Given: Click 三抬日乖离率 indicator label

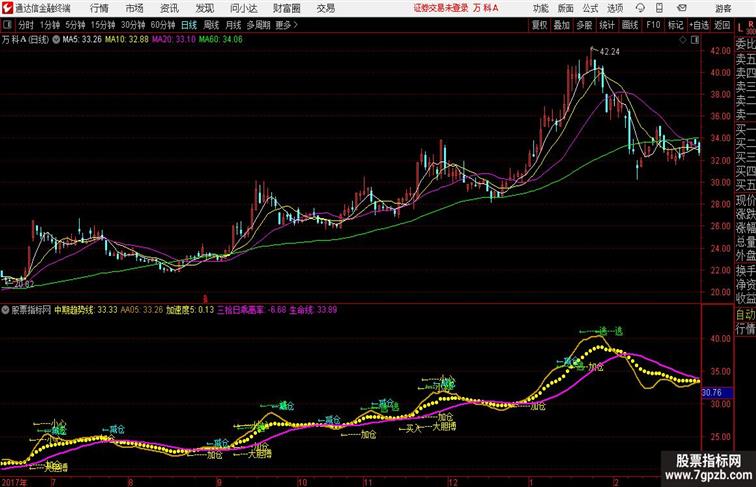Looking at the screenshot, I should coord(251,310).
